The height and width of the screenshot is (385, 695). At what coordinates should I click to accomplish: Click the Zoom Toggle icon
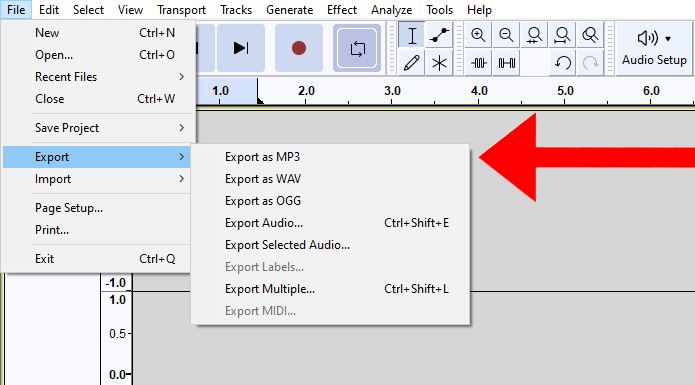590,35
